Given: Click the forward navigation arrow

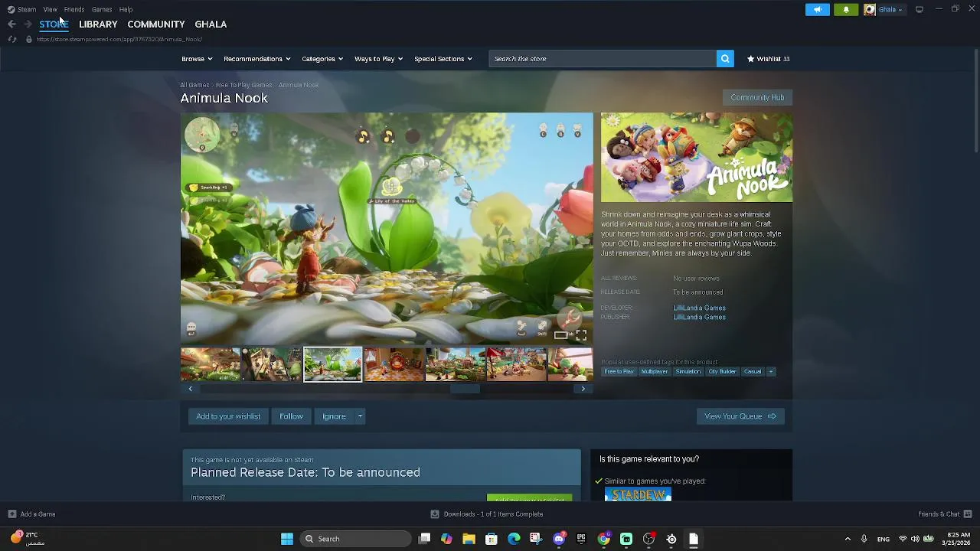Looking at the screenshot, I should pyautogui.click(x=28, y=24).
